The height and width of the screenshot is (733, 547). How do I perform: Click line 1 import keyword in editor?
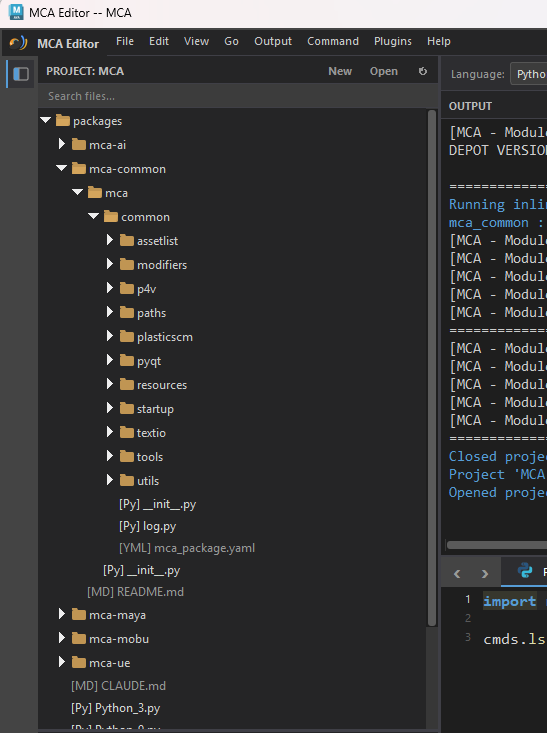[x=510, y=601]
